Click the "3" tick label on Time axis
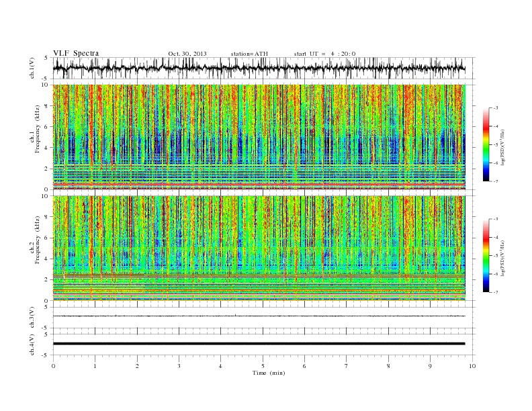 pos(179,366)
